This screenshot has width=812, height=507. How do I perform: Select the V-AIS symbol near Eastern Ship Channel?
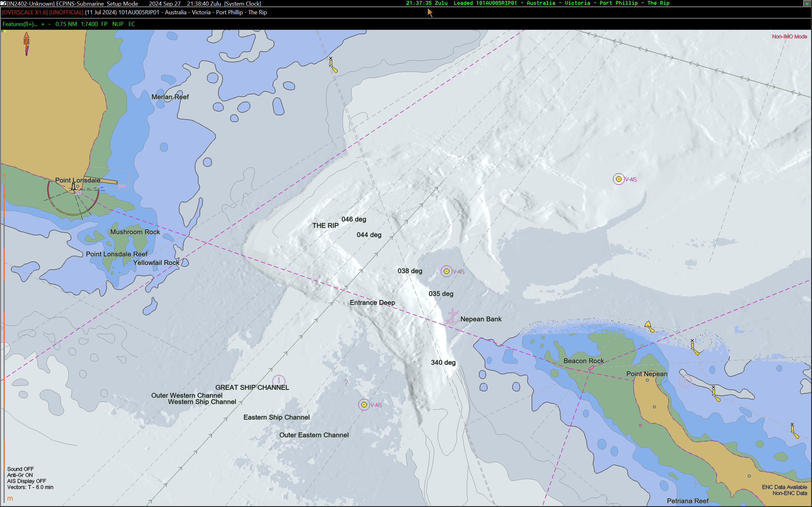[364, 405]
